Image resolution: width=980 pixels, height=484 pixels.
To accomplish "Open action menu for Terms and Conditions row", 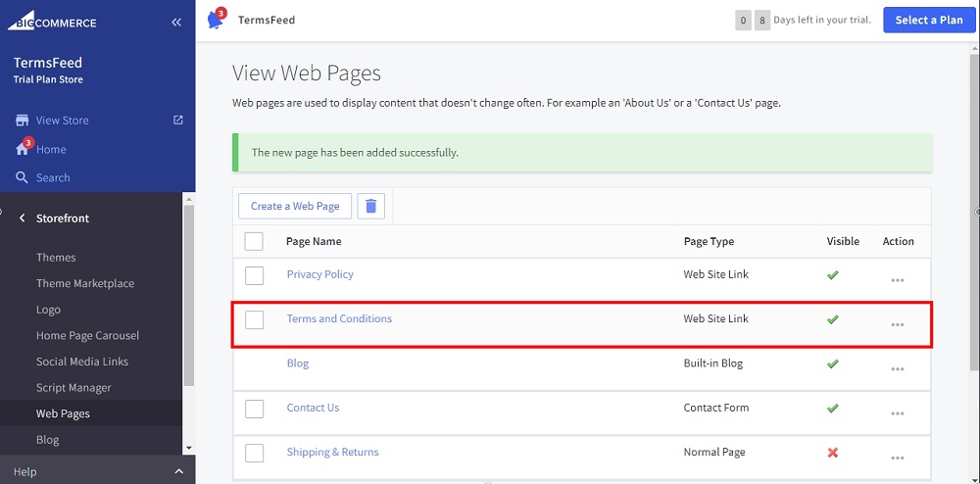I will (898, 324).
